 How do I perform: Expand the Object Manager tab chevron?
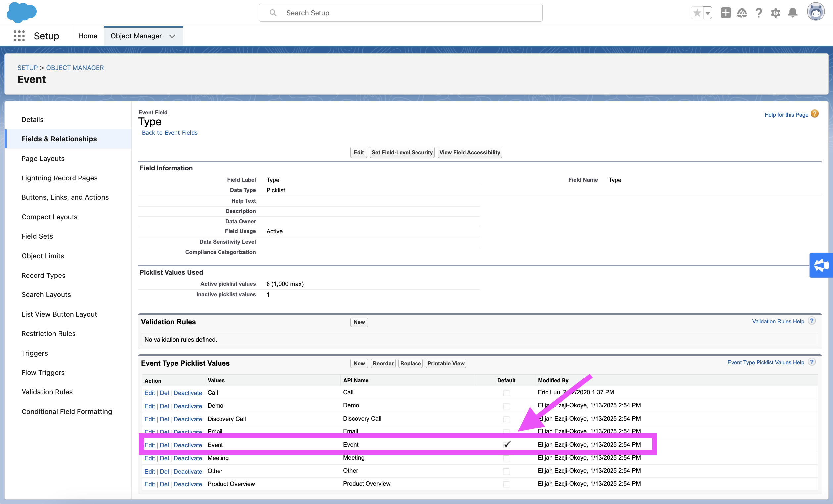tap(172, 36)
